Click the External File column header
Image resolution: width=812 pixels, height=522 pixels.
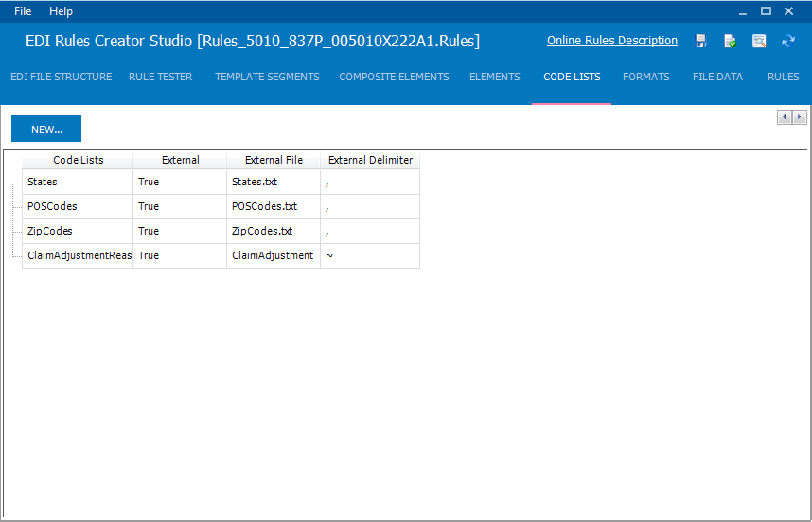tap(274, 160)
